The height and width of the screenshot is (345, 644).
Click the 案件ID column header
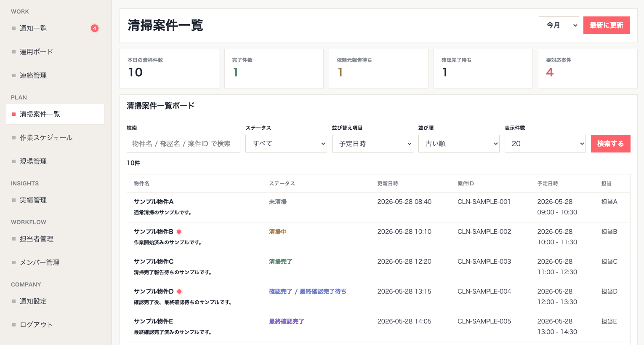[466, 184]
